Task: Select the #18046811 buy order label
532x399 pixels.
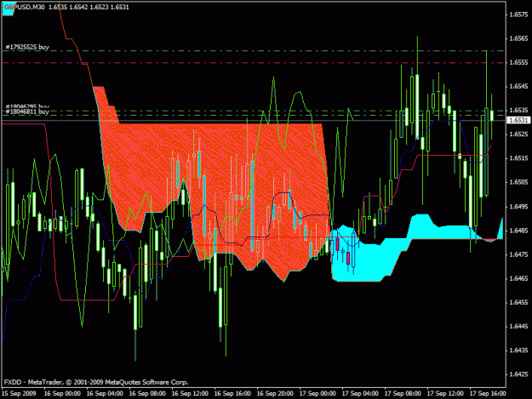Action: pyautogui.click(x=27, y=111)
